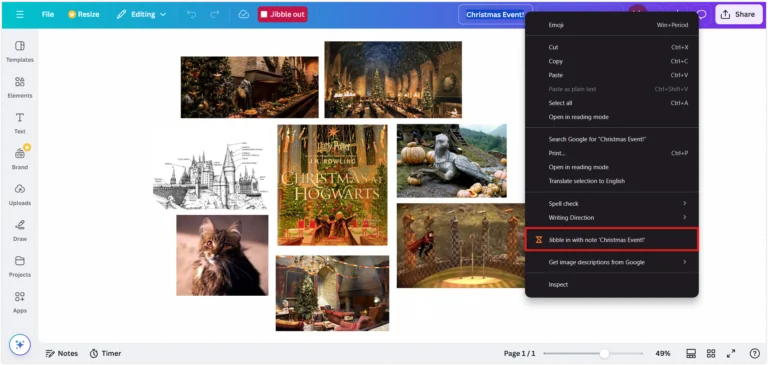This screenshot has width=768, height=365.
Task: Open the hamburger main menu
Action: 20,14
